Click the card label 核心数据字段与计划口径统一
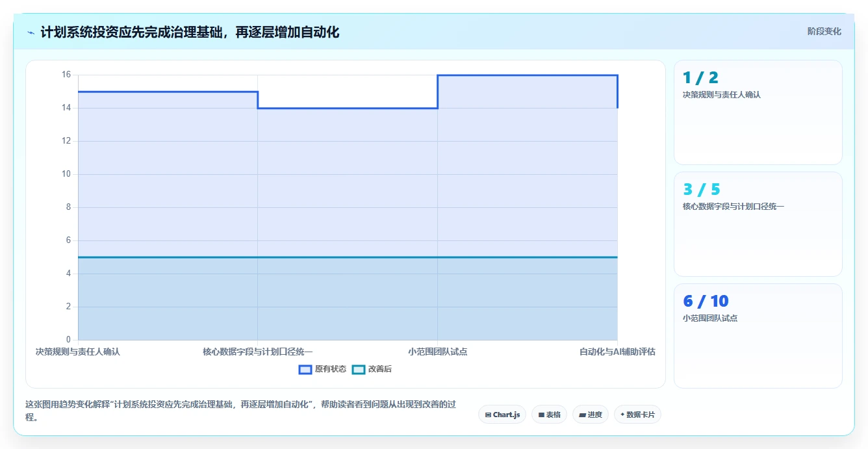 (x=733, y=207)
